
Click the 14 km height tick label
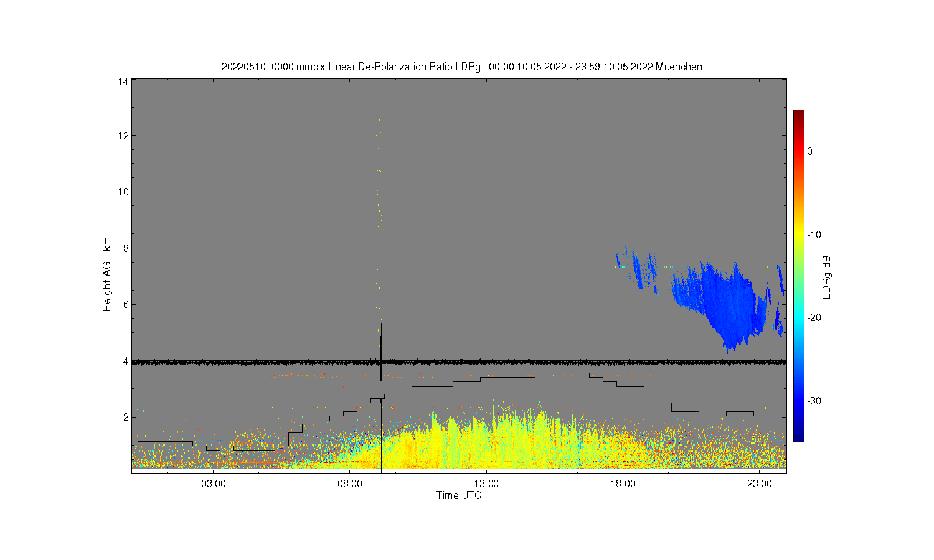(x=123, y=82)
